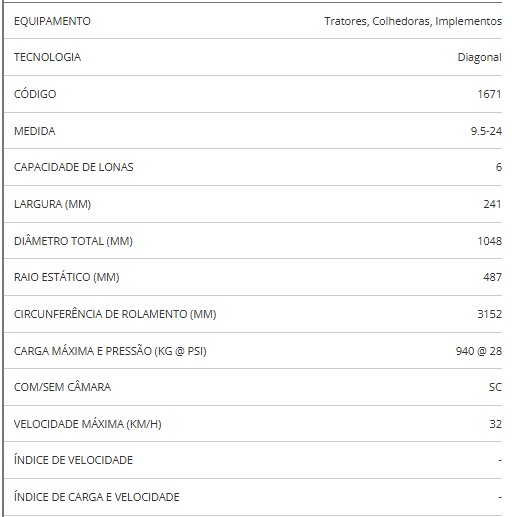Screen dimensions: 512x517
Task: Select the code value 1671
Action: [489, 94]
